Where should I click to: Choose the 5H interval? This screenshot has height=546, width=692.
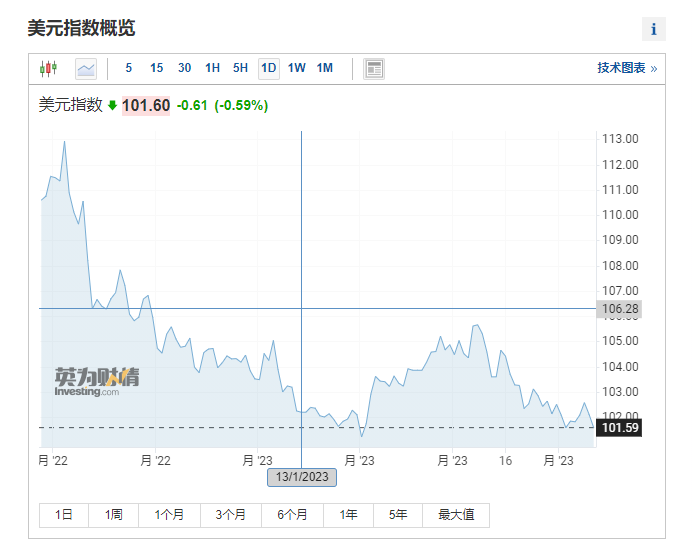pyautogui.click(x=240, y=68)
